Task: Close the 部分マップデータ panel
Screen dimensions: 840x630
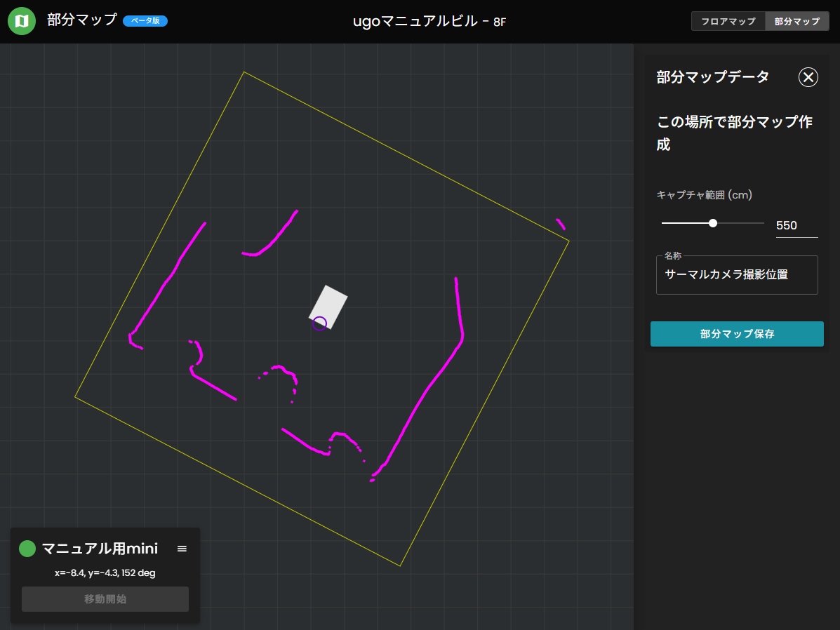Action: [x=808, y=77]
